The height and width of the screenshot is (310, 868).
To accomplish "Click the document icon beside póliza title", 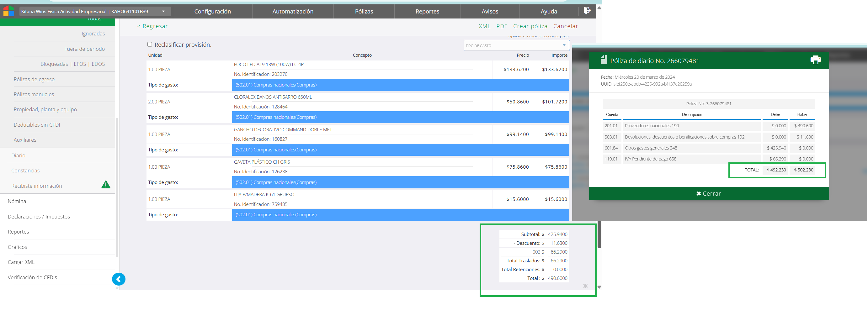I will (x=604, y=60).
